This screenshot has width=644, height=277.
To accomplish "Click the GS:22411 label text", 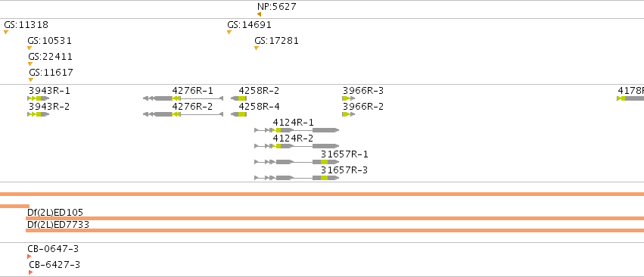I will tap(51, 56).
